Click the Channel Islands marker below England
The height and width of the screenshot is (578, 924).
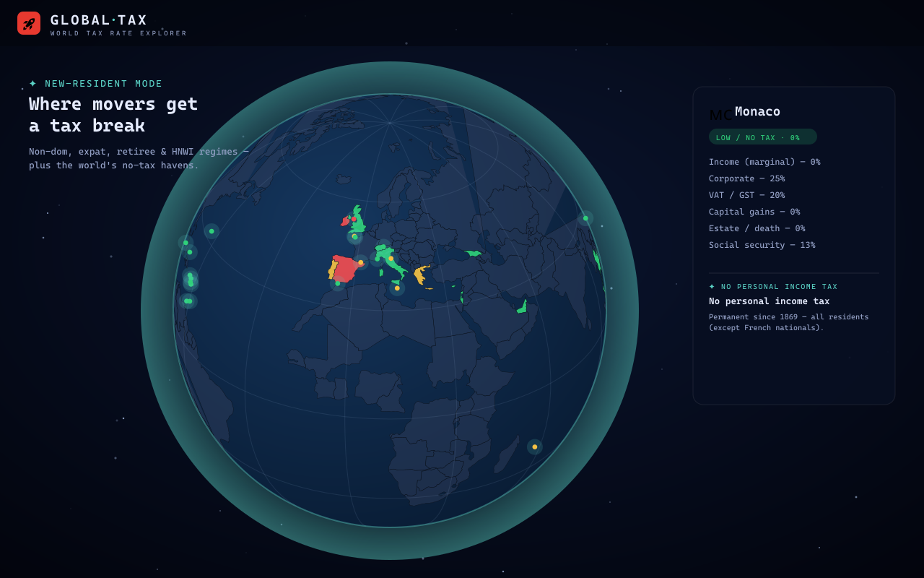[355, 237]
